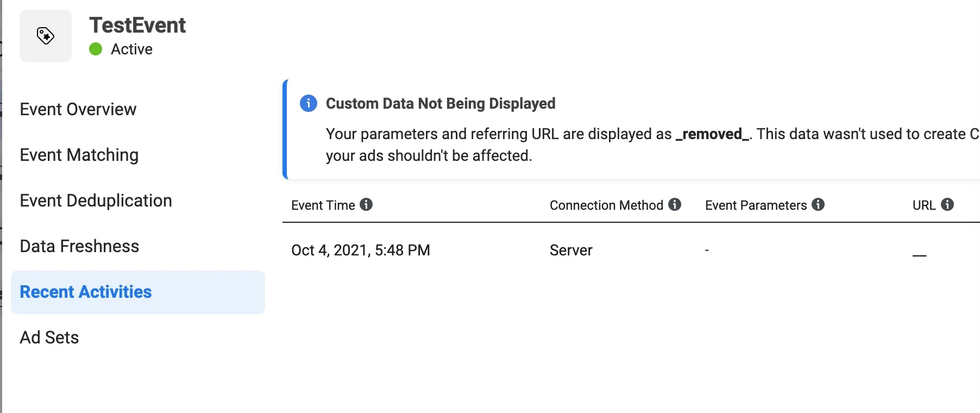This screenshot has width=980, height=413.
Task: Open the Ad Sets section
Action: coord(49,337)
